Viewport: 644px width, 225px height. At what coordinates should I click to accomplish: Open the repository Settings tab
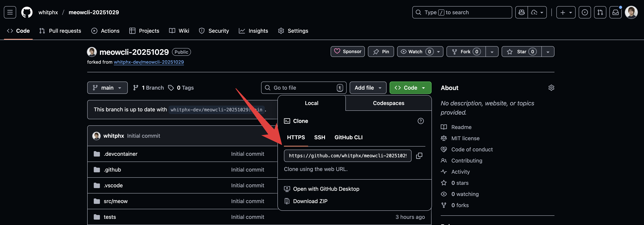click(x=293, y=31)
